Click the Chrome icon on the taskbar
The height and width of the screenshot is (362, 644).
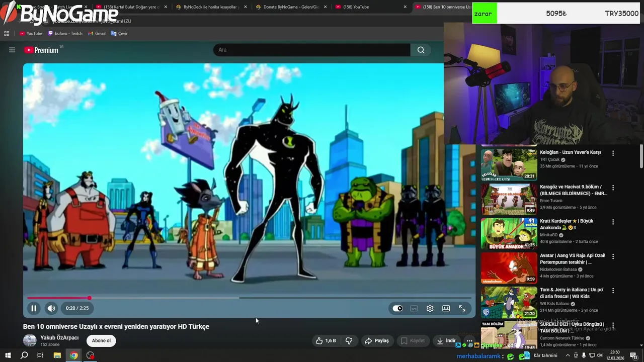[x=73, y=355]
